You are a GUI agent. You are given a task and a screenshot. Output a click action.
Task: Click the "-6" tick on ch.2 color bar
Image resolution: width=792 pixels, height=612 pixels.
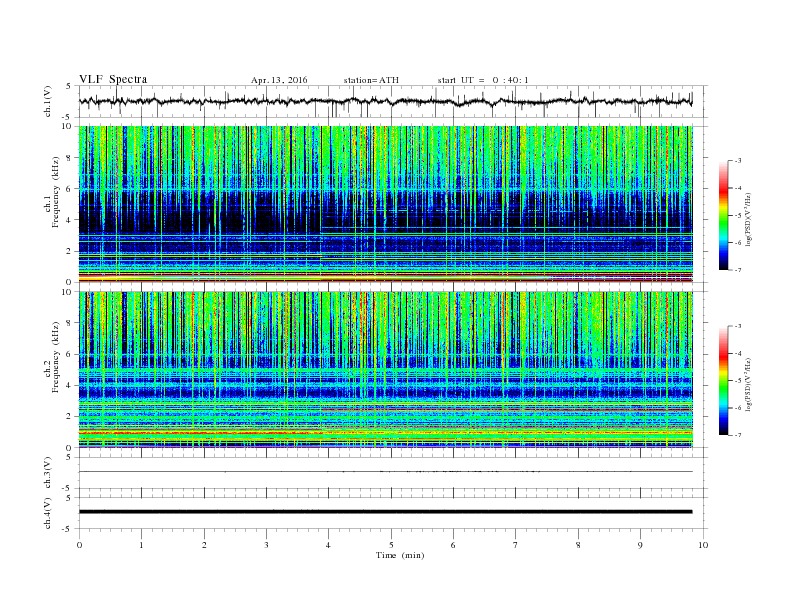(x=737, y=408)
